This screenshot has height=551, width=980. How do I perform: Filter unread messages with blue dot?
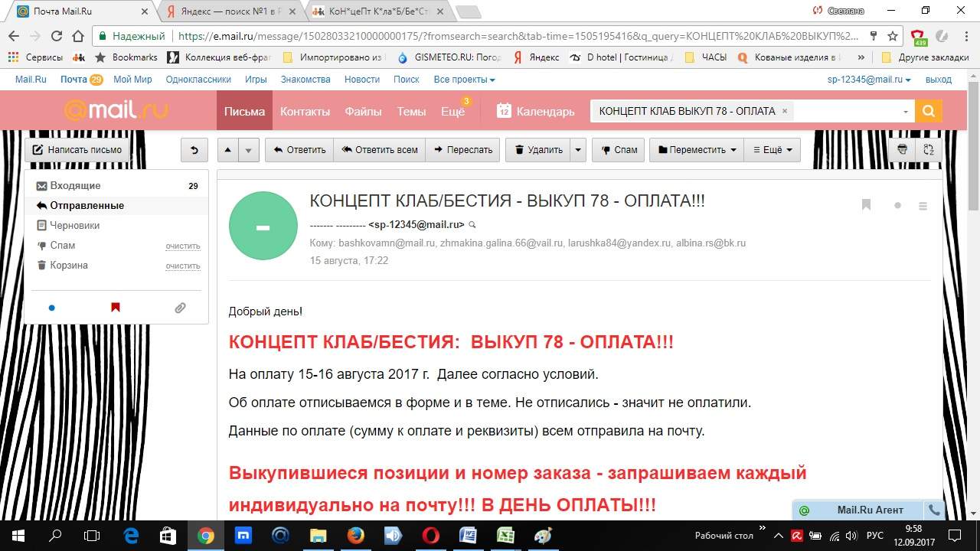(51, 308)
